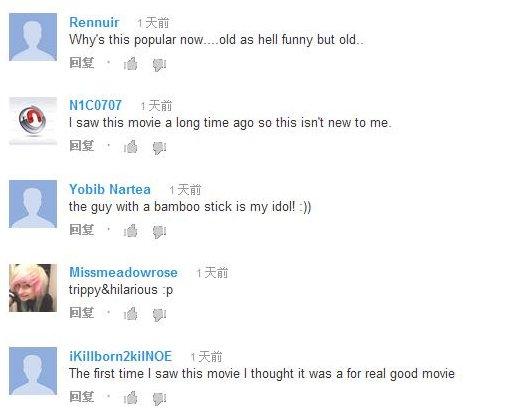This screenshot has width=513, height=419.
Task: Like iKillborn2kilNOE's comment
Action: point(131,397)
